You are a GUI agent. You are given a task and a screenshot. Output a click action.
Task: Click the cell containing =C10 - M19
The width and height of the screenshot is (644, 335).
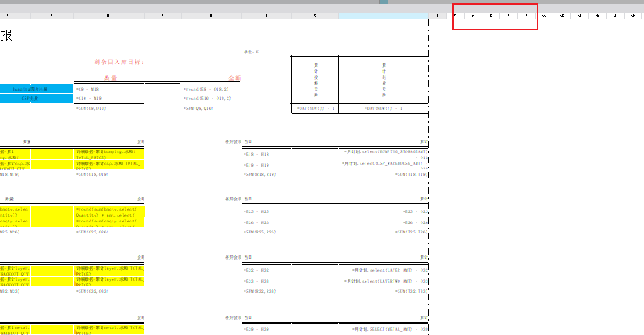tap(109, 98)
